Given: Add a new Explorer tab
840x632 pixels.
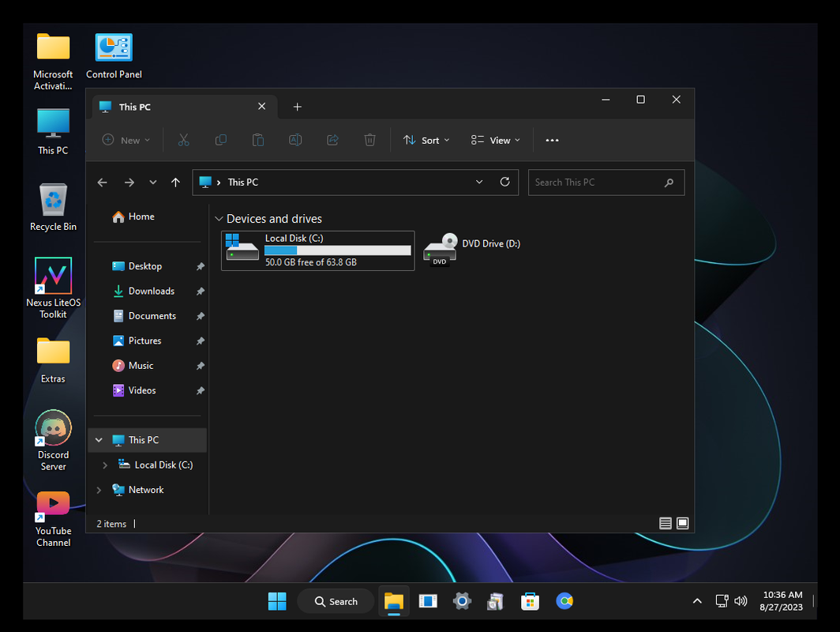Looking at the screenshot, I should [298, 107].
